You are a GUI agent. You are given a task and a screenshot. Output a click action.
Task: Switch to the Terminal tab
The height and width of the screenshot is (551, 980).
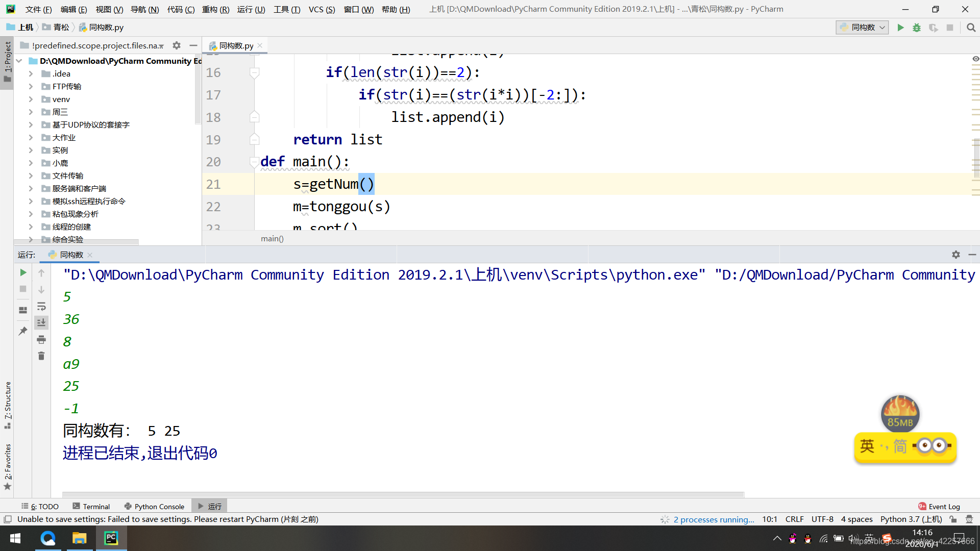[x=91, y=506]
